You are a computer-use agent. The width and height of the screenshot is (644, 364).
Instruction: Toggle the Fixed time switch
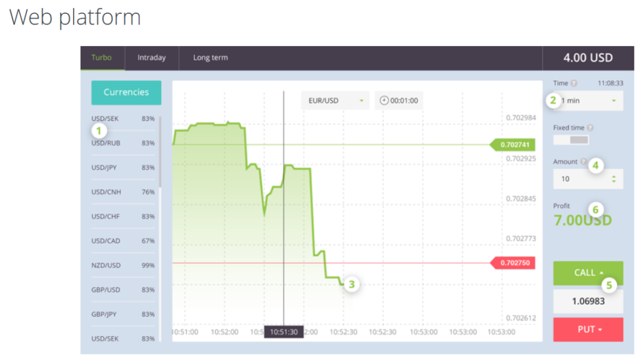(570, 140)
